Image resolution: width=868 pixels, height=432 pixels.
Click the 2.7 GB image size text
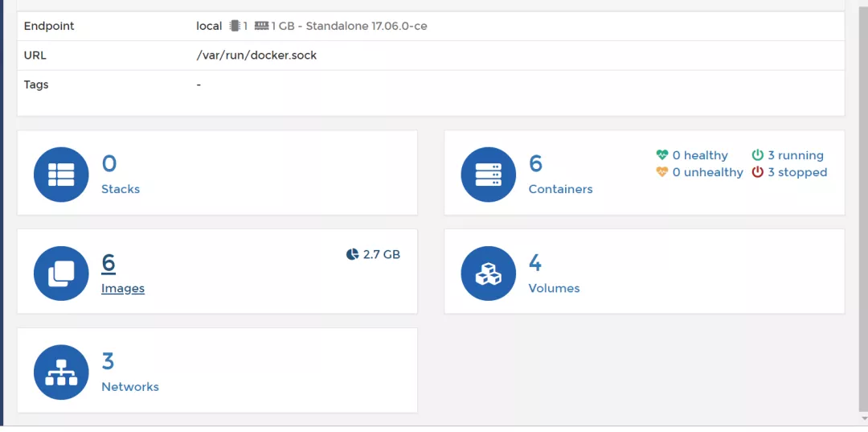tap(382, 255)
